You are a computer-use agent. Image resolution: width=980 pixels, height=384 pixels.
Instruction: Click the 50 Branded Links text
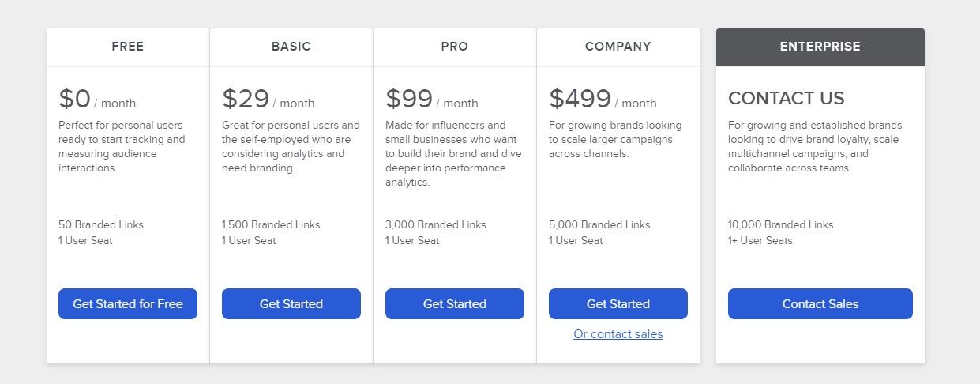pos(101,224)
